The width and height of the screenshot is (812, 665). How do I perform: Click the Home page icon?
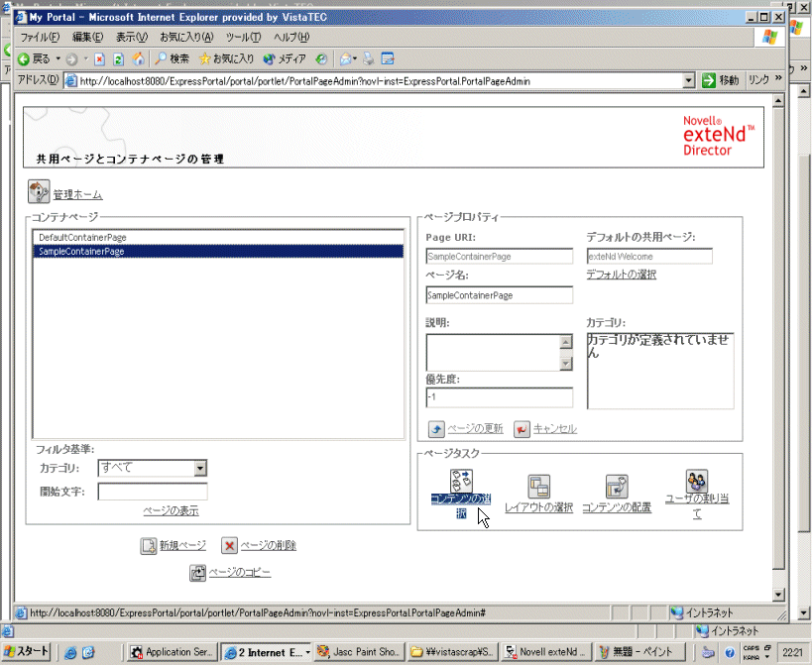138,59
